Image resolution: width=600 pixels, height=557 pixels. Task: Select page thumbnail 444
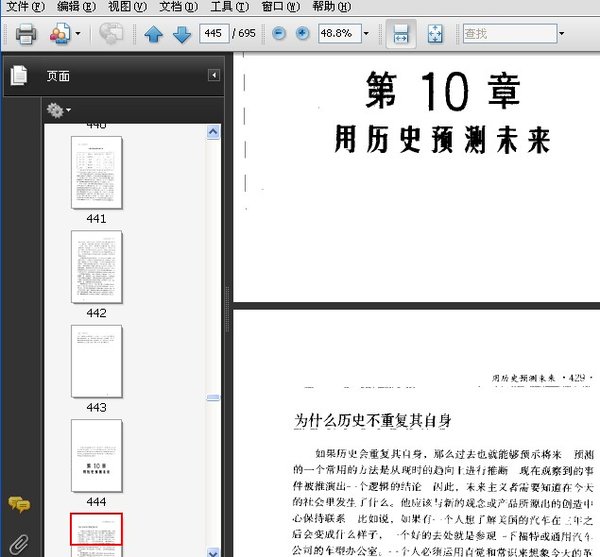pyautogui.click(x=96, y=456)
